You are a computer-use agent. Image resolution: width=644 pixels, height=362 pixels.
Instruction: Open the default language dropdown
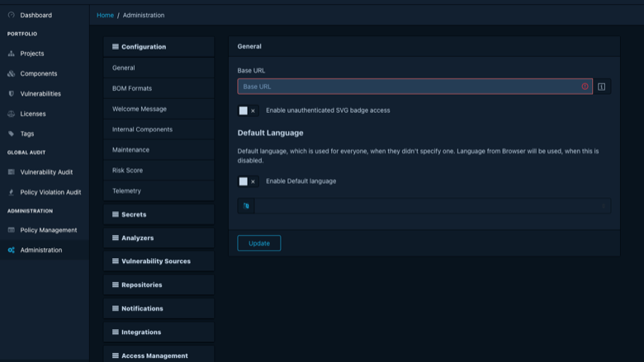click(433, 206)
